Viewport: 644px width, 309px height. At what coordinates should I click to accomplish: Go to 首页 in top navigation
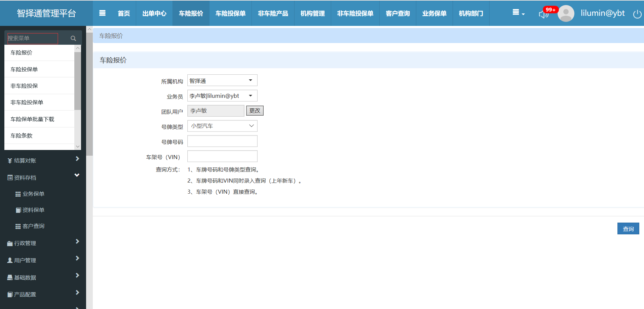coord(124,13)
